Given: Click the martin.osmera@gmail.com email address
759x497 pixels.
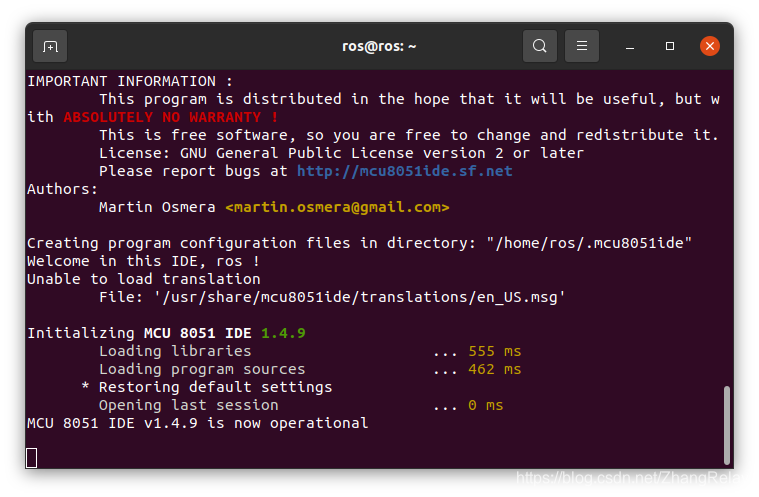Looking at the screenshot, I should (x=337, y=207).
